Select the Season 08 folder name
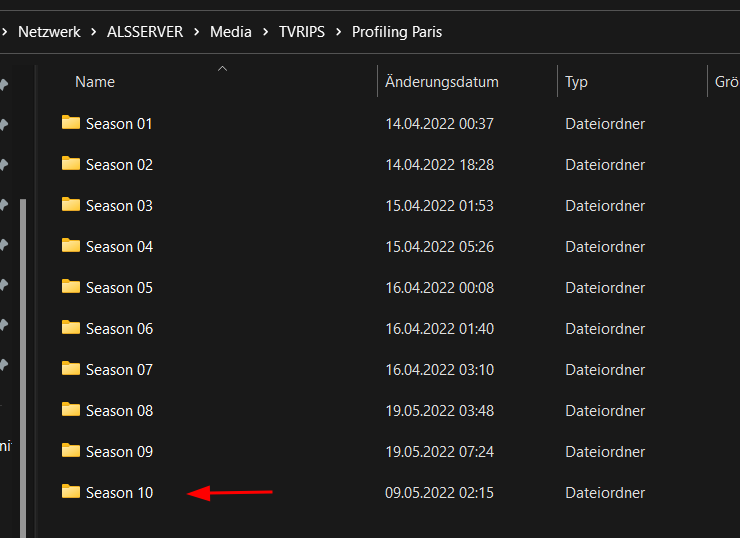 point(119,411)
